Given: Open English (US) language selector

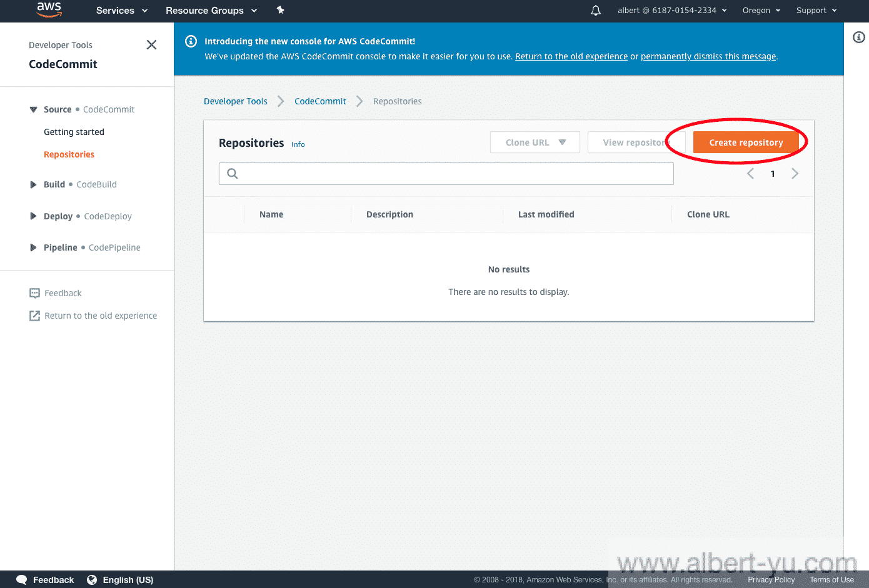Looking at the screenshot, I should coord(128,580).
